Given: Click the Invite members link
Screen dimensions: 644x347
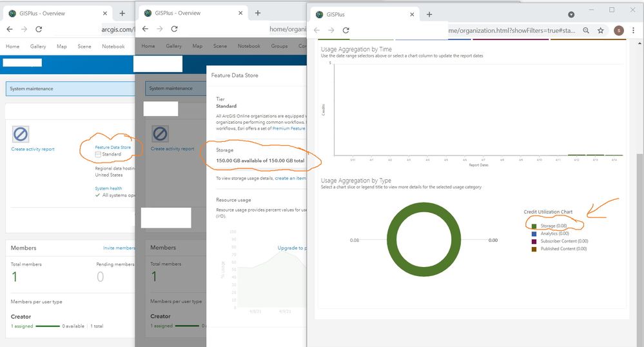Looking at the screenshot, I should [119, 248].
